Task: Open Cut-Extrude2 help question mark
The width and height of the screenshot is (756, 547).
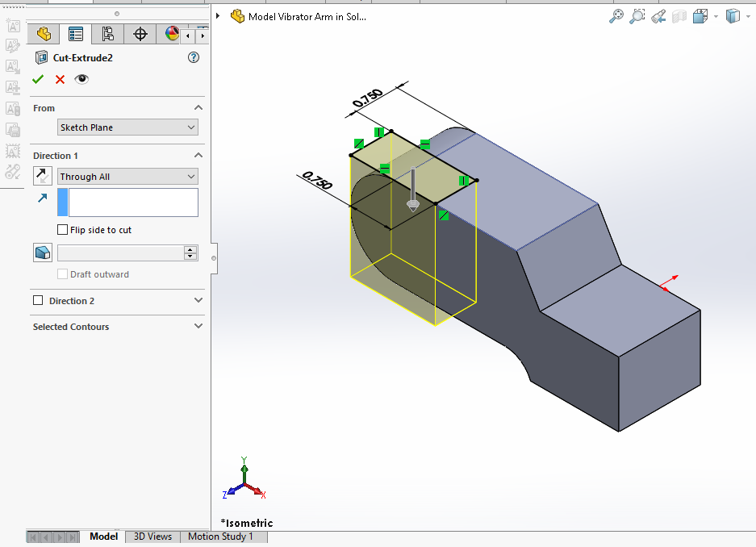Action: pos(193,58)
